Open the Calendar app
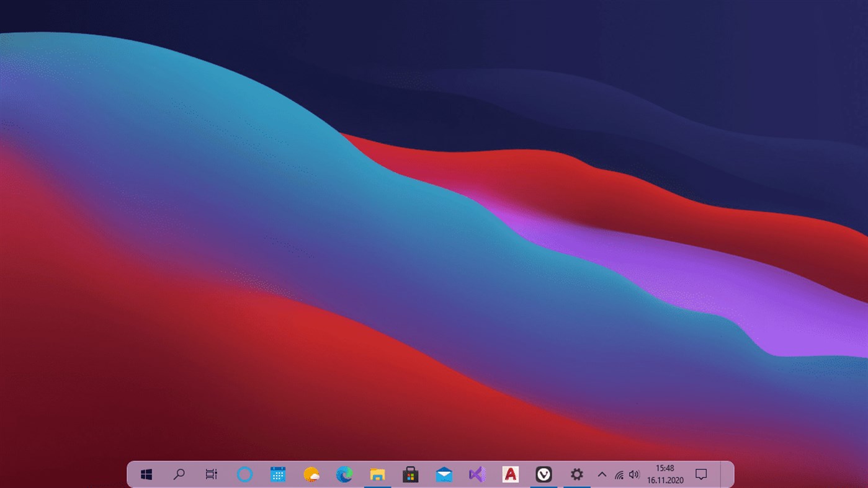 point(277,474)
